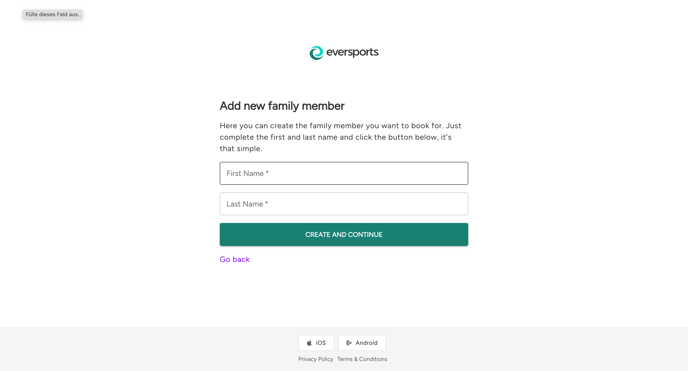Click the Apple icon in iOS button

pos(309,343)
